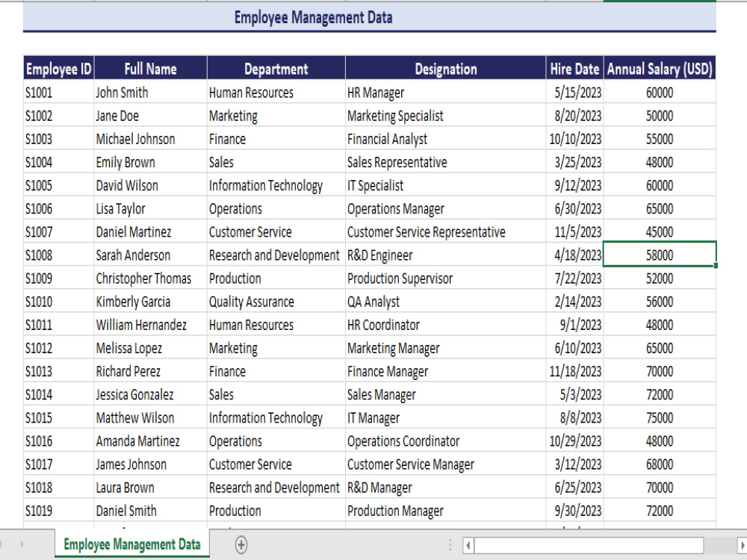This screenshot has height=560, width=747.
Task: Select the Kimberly Garcia cell
Action: pyautogui.click(x=151, y=302)
